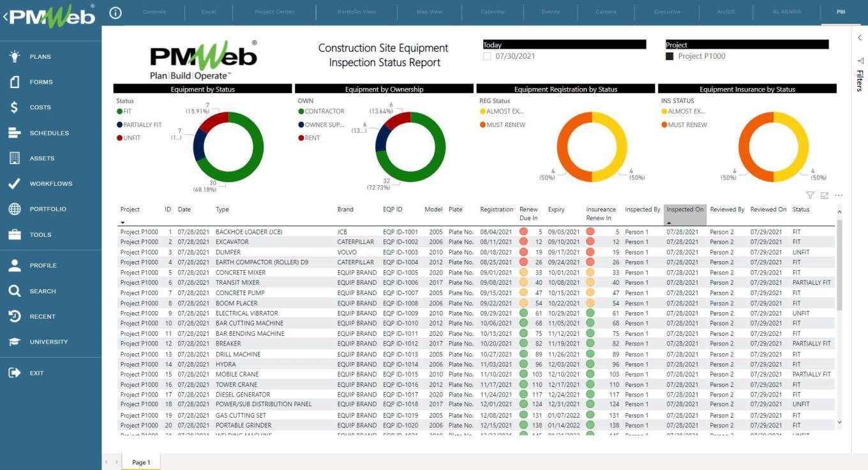Click the table vertical scrollbar
868x470 pixels.
[x=839, y=265]
